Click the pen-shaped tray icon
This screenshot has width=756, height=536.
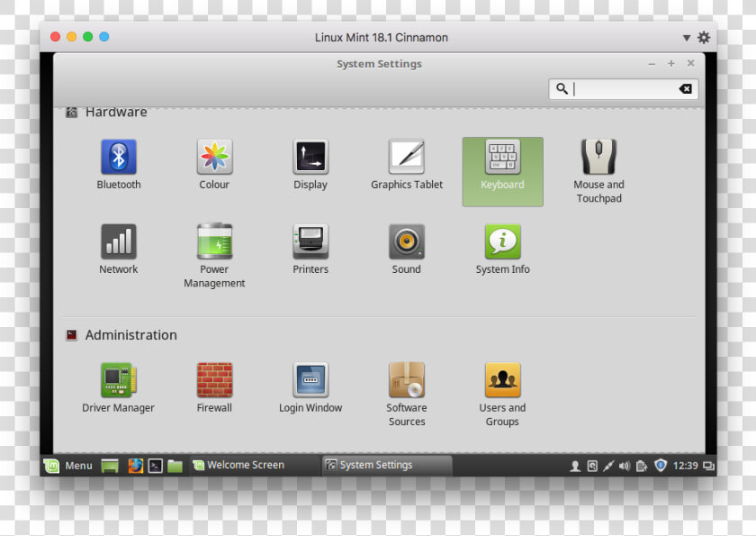(x=608, y=466)
